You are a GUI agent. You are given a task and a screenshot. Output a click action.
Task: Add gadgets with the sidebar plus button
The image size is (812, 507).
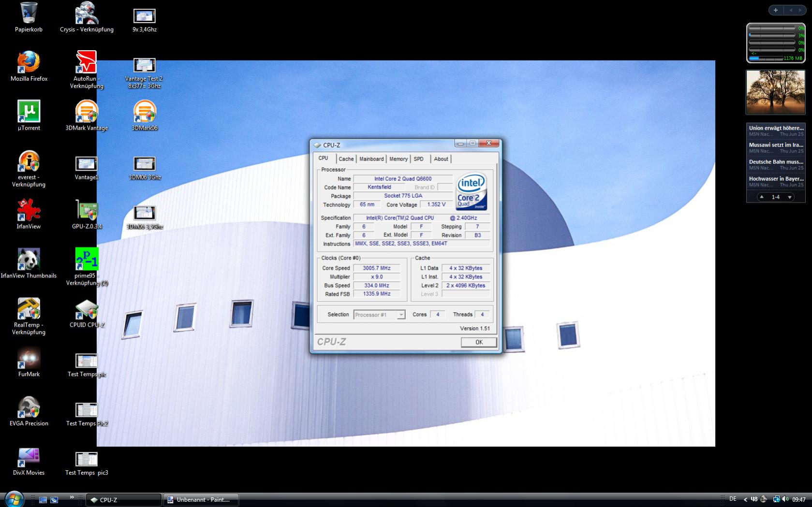pos(776,10)
